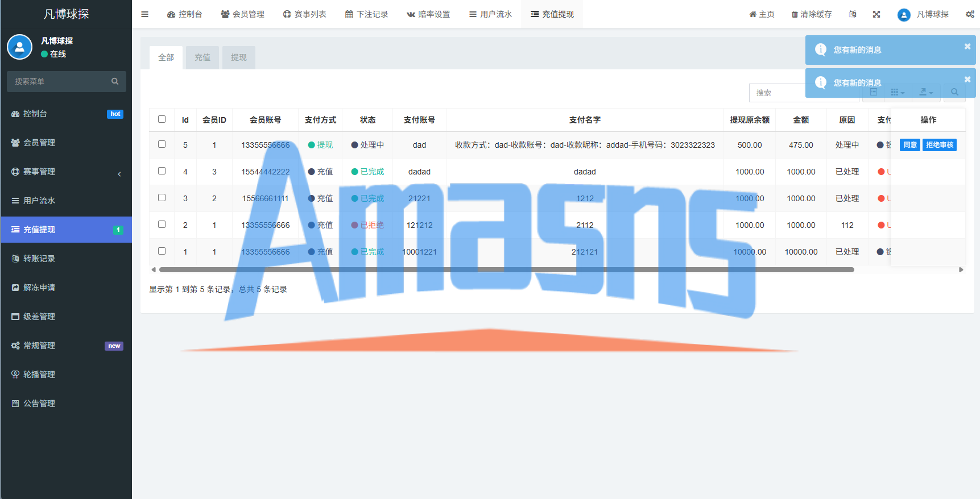Go to 主页 via the home icon link
The image size is (980, 499).
(x=762, y=14)
